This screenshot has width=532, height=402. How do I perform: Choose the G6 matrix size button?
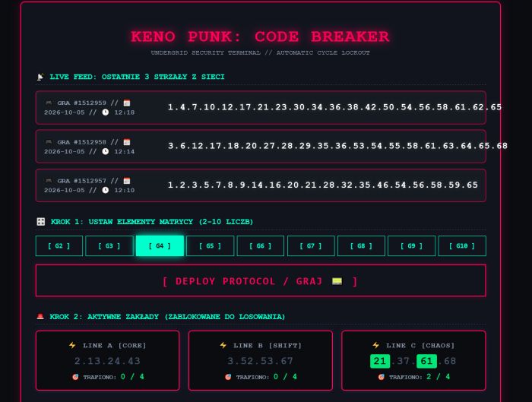coord(261,246)
